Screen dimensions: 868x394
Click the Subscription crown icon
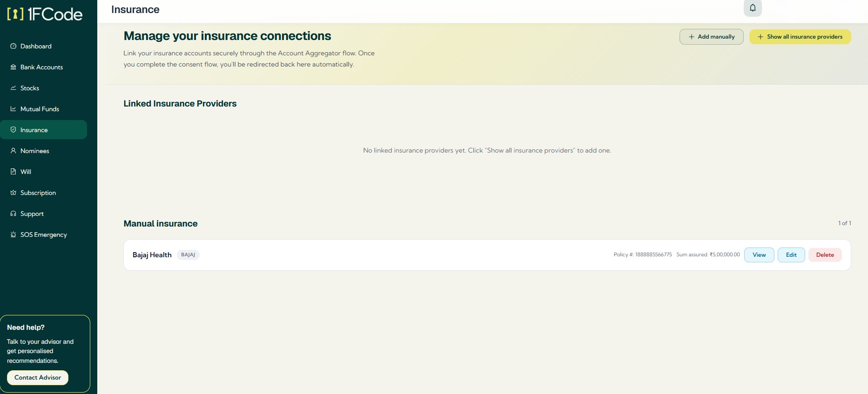(13, 193)
